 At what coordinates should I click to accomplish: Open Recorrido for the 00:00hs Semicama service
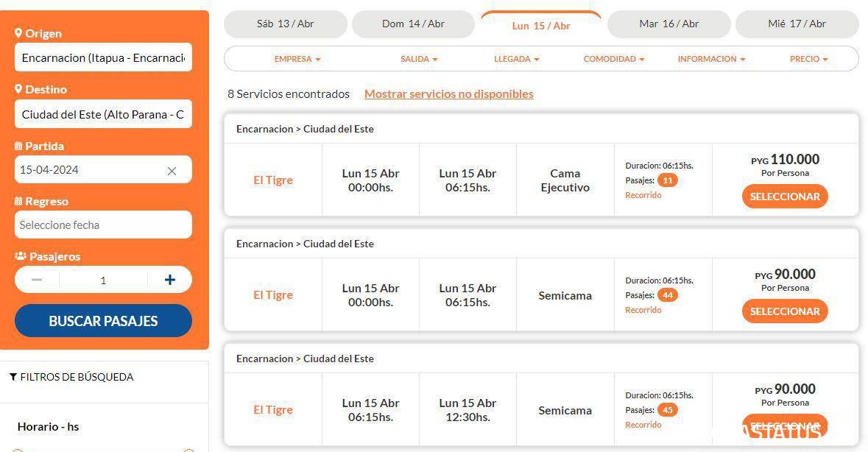[643, 310]
